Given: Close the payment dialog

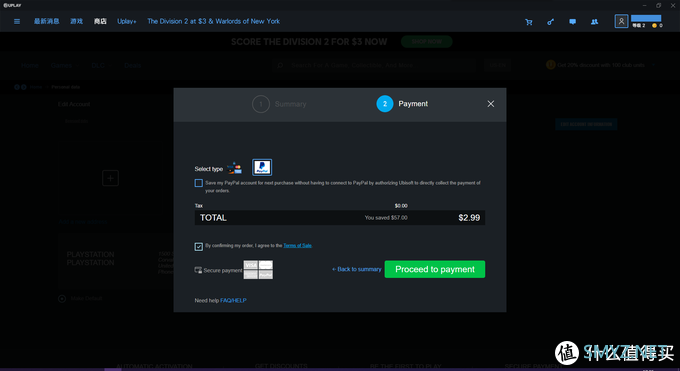Looking at the screenshot, I should coord(490,104).
